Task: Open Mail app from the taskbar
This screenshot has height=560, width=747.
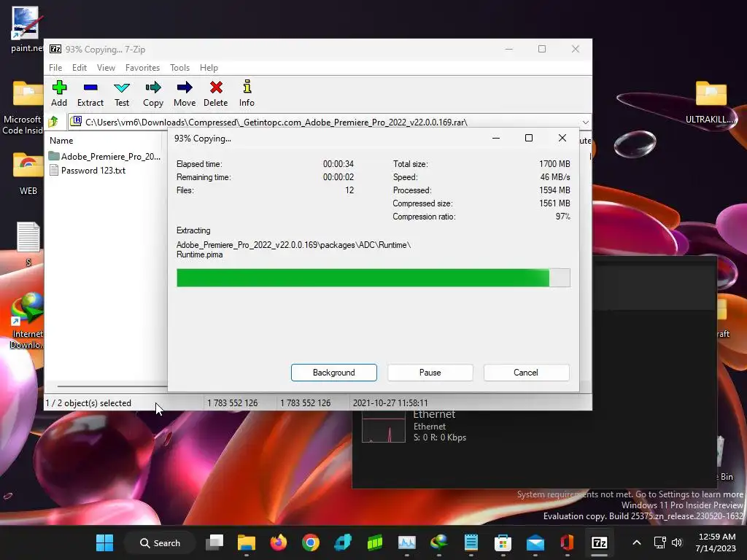Action: [x=535, y=542]
